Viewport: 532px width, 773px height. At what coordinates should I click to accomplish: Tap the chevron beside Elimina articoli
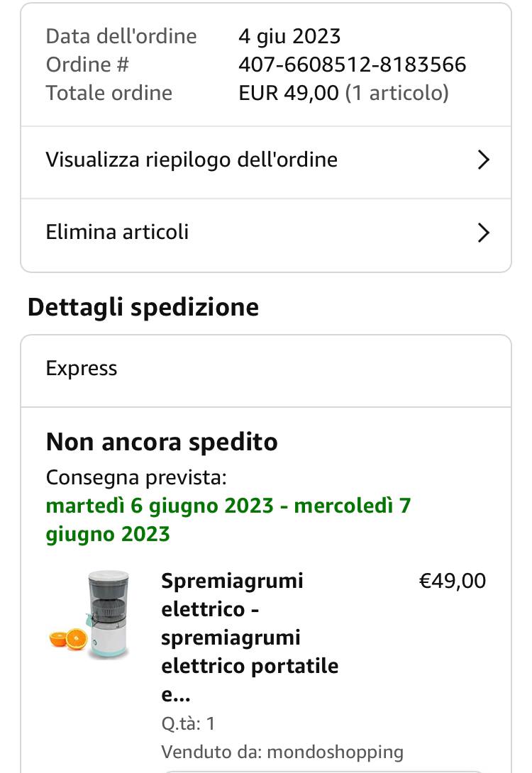pos(483,233)
